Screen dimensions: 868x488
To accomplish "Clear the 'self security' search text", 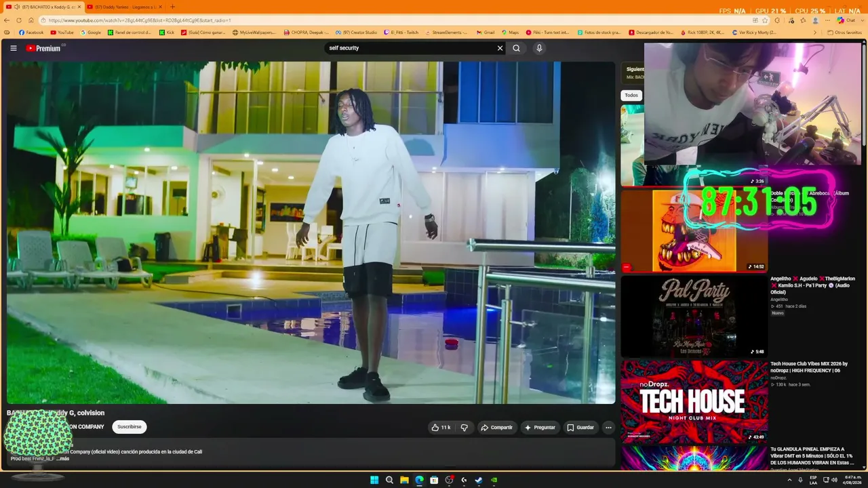I will [500, 48].
